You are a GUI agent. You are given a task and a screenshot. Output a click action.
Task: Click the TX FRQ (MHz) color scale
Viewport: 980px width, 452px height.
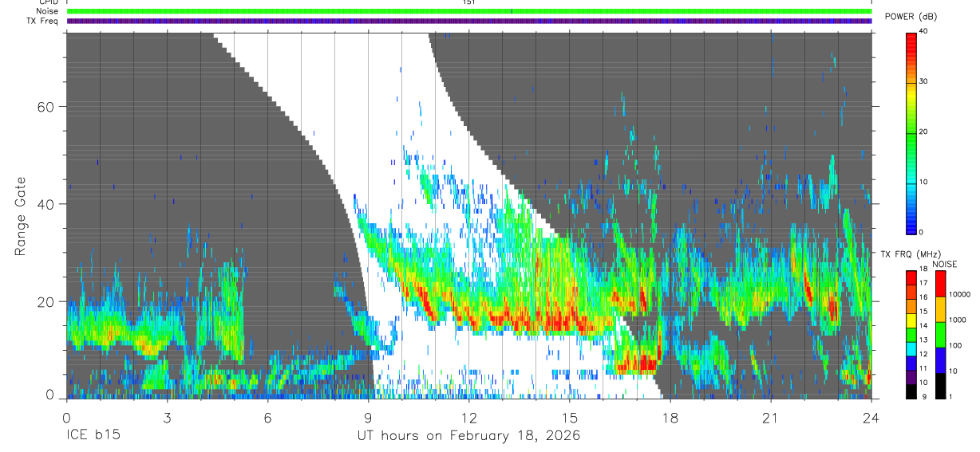[911, 334]
